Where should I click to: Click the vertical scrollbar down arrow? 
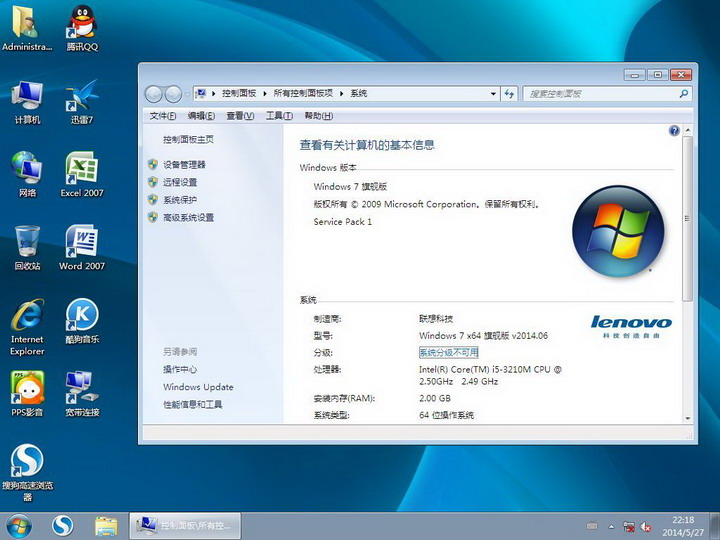tap(687, 417)
